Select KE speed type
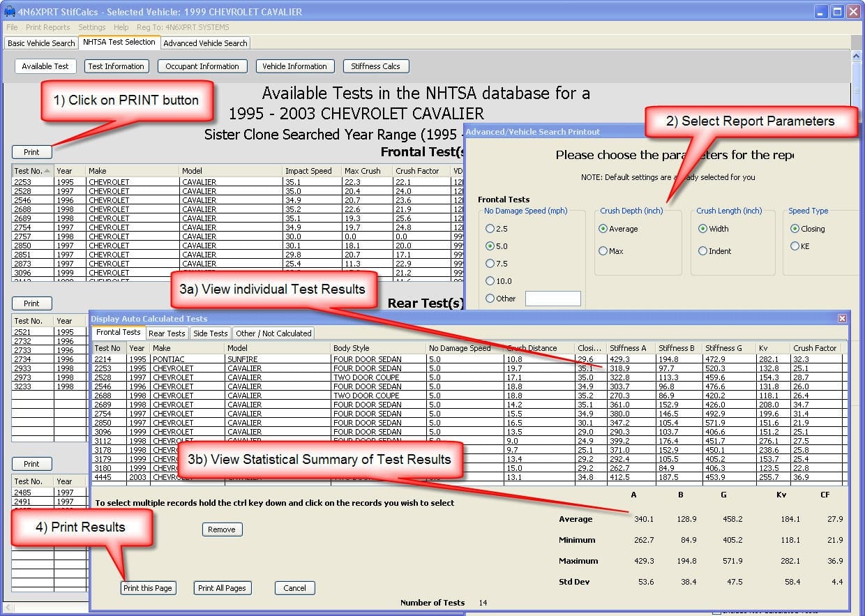 coord(795,246)
